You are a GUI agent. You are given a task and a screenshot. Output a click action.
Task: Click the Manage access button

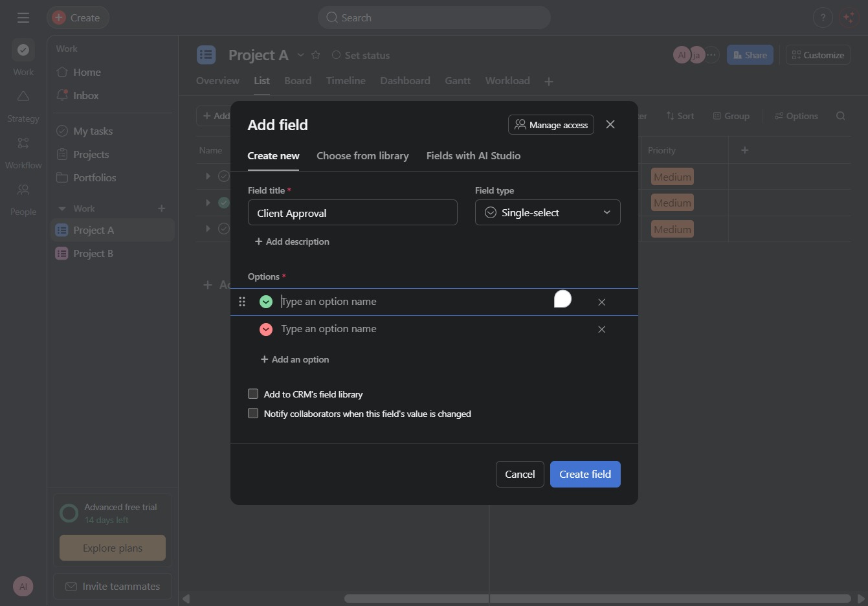click(x=551, y=125)
